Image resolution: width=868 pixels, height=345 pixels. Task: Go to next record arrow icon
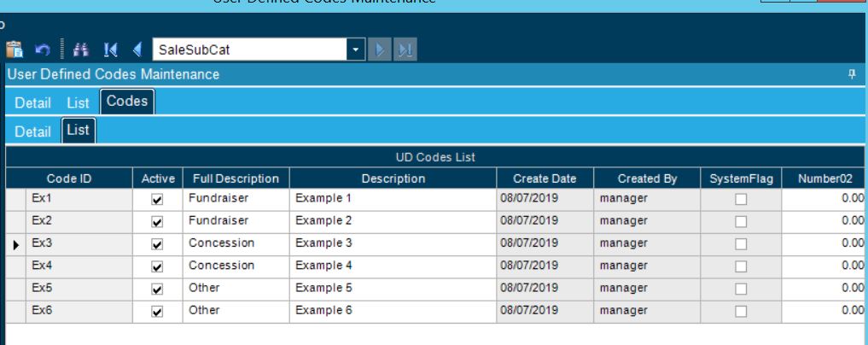[380, 50]
